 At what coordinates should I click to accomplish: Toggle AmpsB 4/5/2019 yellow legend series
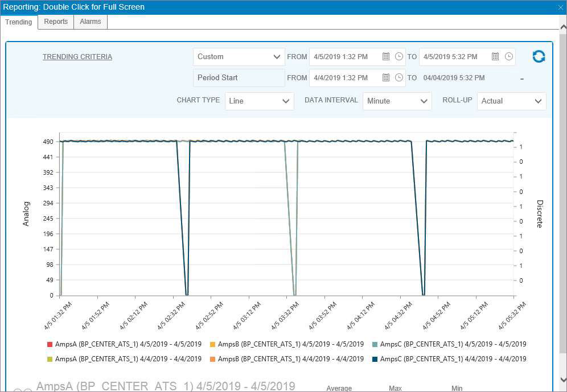[x=287, y=344]
